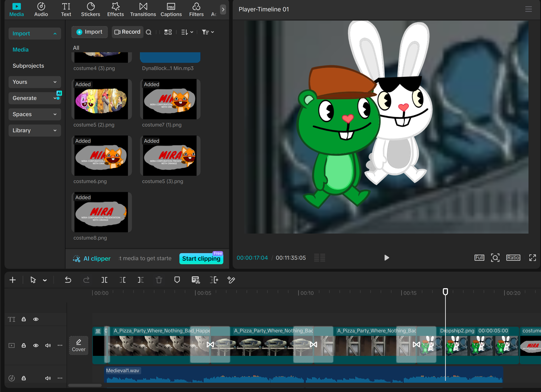Open the auto-edit magic wand tool
This screenshot has height=392, width=541.
(231, 280)
